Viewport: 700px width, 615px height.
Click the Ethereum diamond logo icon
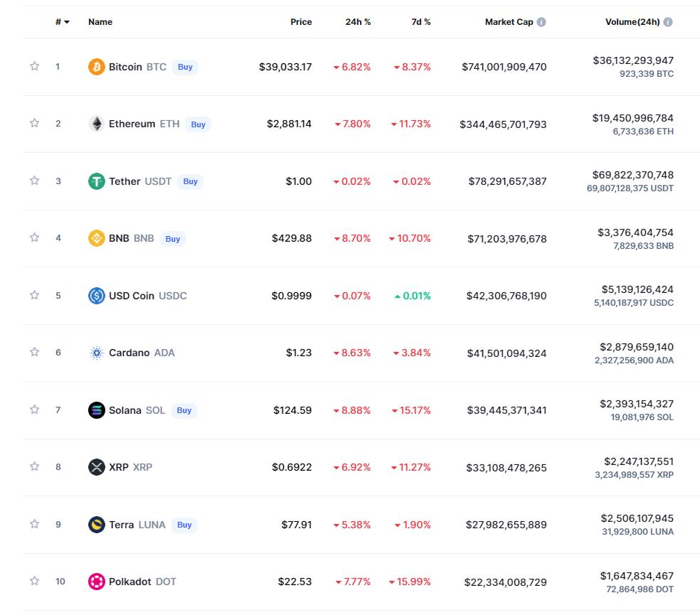pos(96,124)
